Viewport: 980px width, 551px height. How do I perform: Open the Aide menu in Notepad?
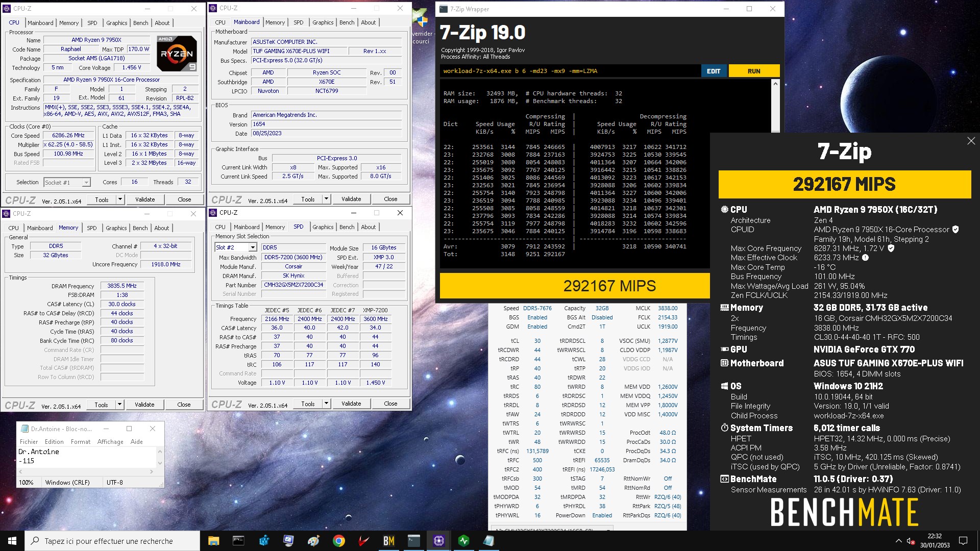click(x=136, y=442)
